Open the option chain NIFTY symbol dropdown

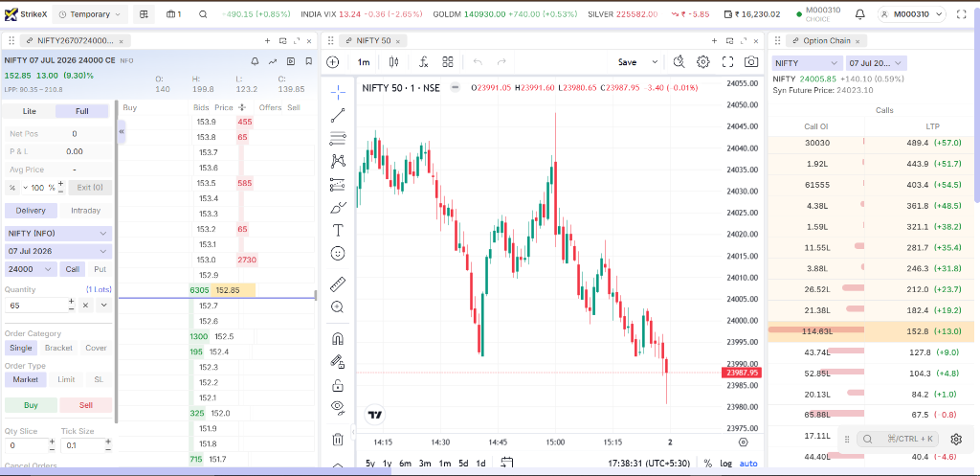pyautogui.click(x=807, y=63)
